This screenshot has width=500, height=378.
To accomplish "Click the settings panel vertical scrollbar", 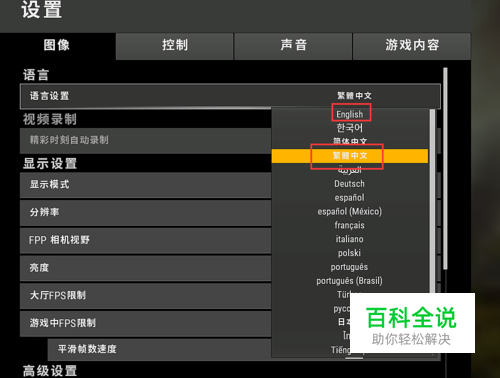I will tap(445, 169).
